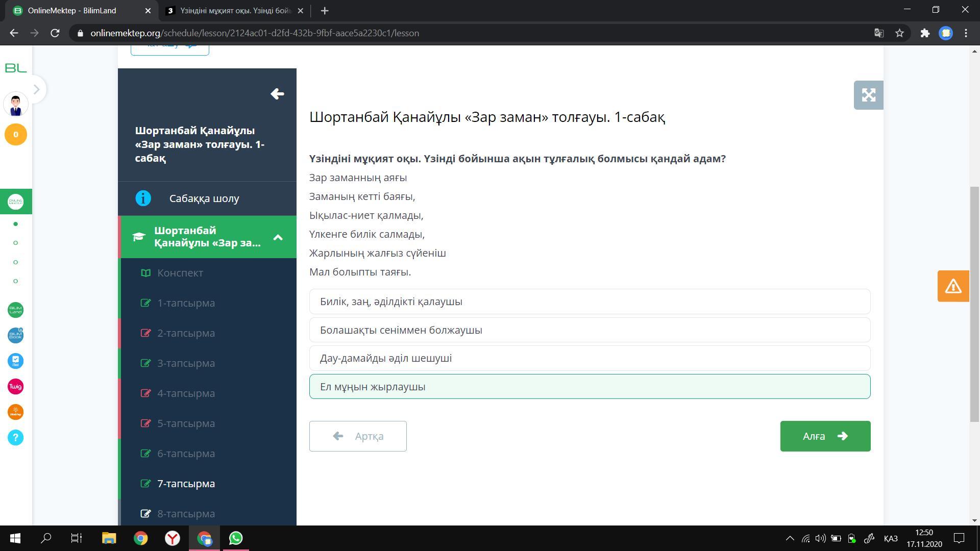This screenshot has height=551, width=980.
Task: Expand the left sidebar with chevron arrow
Action: 36,90
